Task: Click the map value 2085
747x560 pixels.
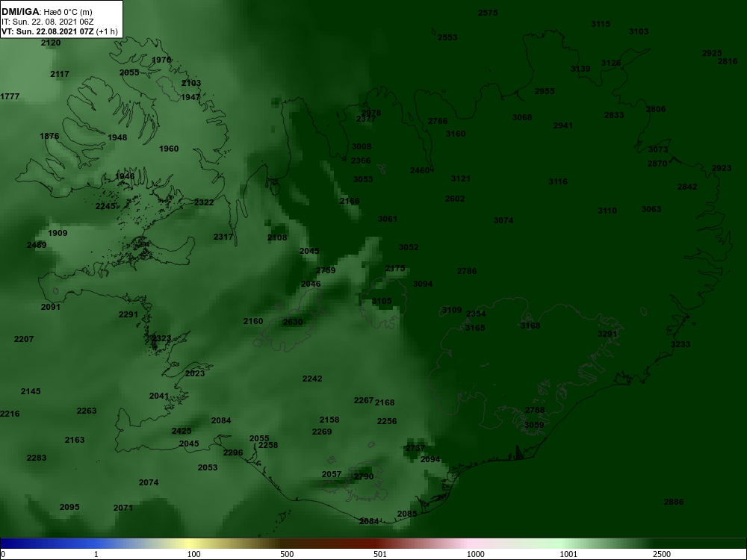Action: pos(407,514)
